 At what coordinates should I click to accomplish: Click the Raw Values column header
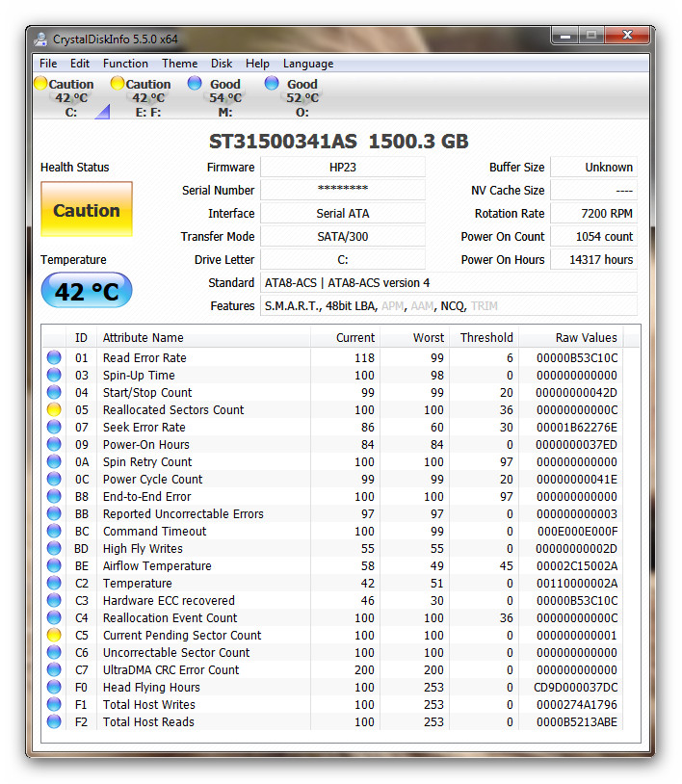(x=571, y=337)
